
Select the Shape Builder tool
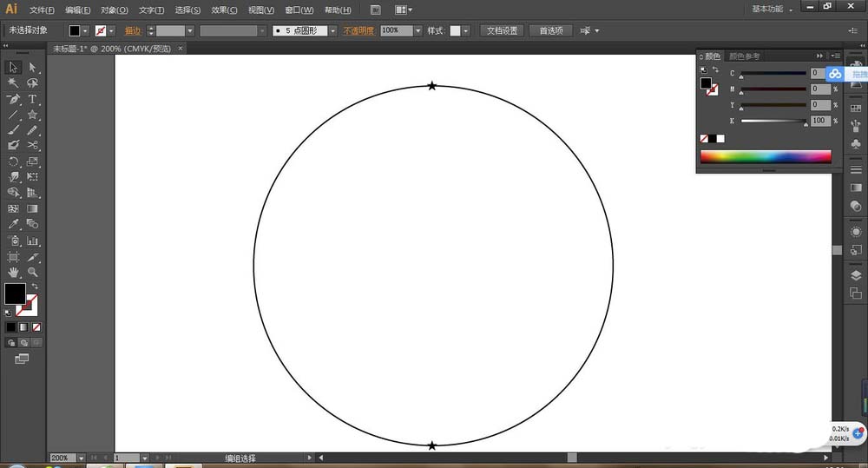click(13, 193)
